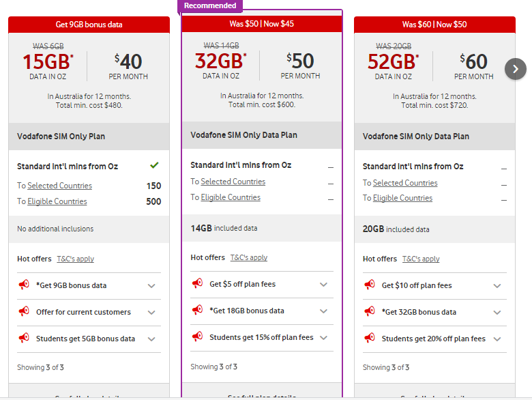Expand Get $5 off plan fees chevron
Image resolution: width=532 pixels, height=400 pixels.
324,285
